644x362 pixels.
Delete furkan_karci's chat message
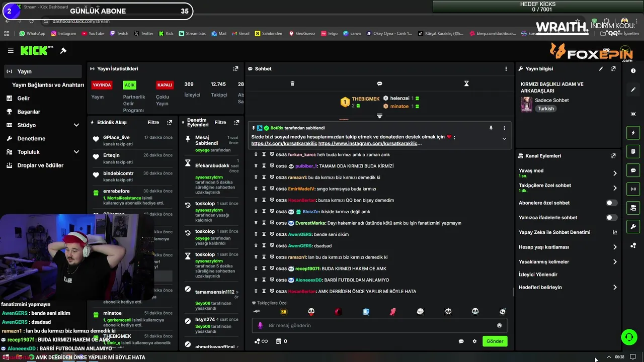point(256,154)
